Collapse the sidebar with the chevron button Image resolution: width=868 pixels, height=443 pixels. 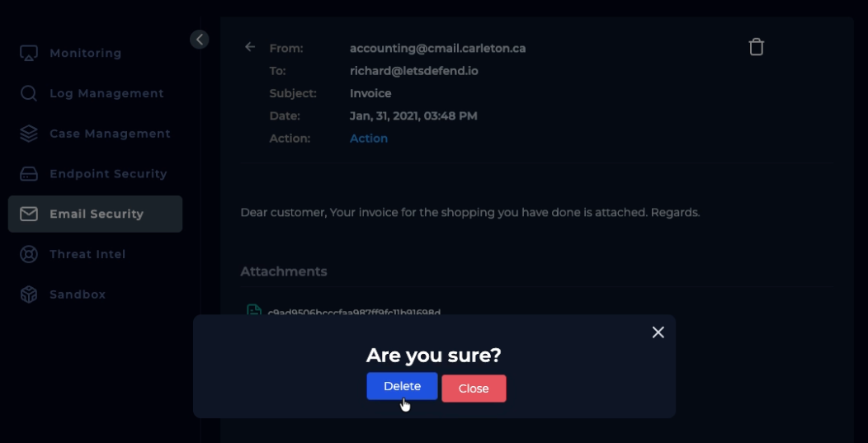click(x=200, y=39)
